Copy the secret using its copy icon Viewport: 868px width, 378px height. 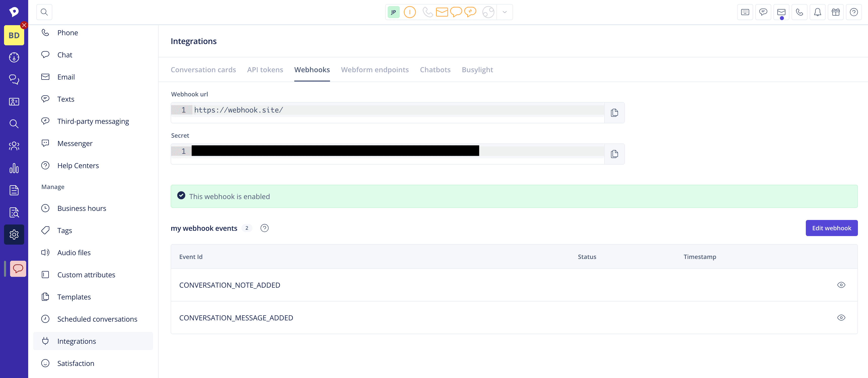(x=614, y=154)
